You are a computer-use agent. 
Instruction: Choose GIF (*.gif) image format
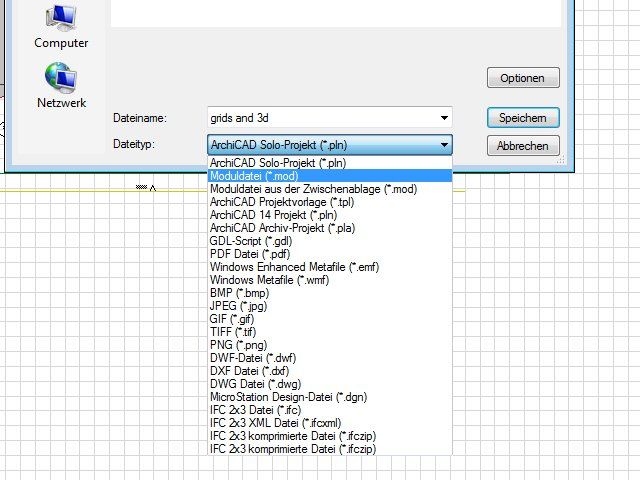pos(330,319)
